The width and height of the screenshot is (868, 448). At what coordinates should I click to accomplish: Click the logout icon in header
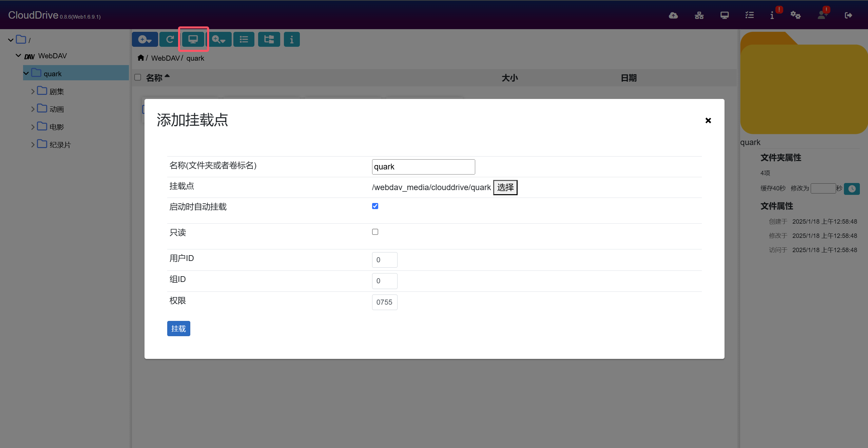[x=848, y=15]
